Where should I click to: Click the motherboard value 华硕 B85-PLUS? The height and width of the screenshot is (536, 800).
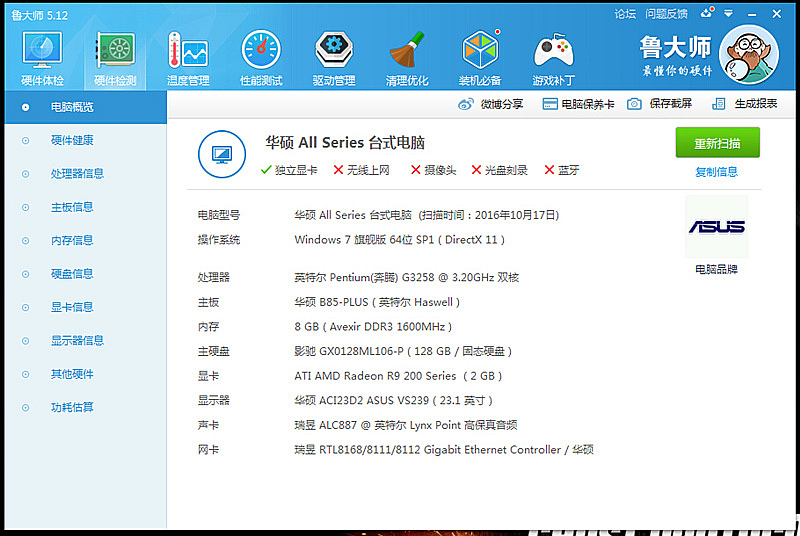(x=377, y=302)
